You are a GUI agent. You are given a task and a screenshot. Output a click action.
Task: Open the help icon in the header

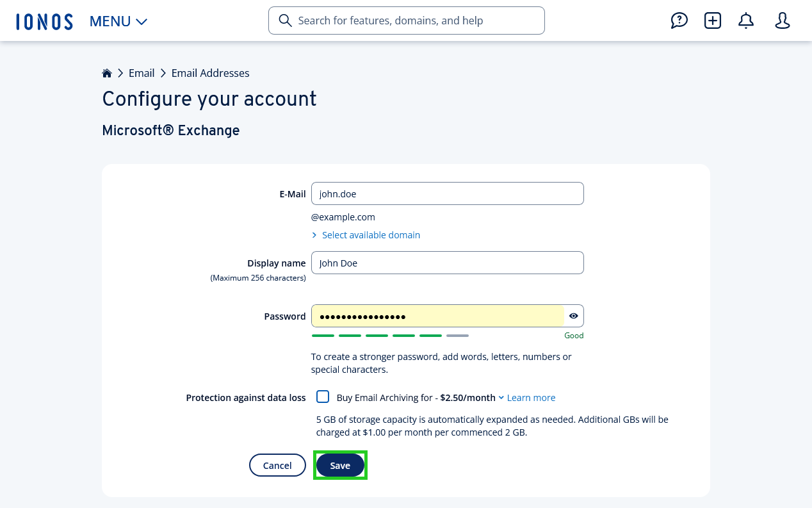tap(679, 20)
